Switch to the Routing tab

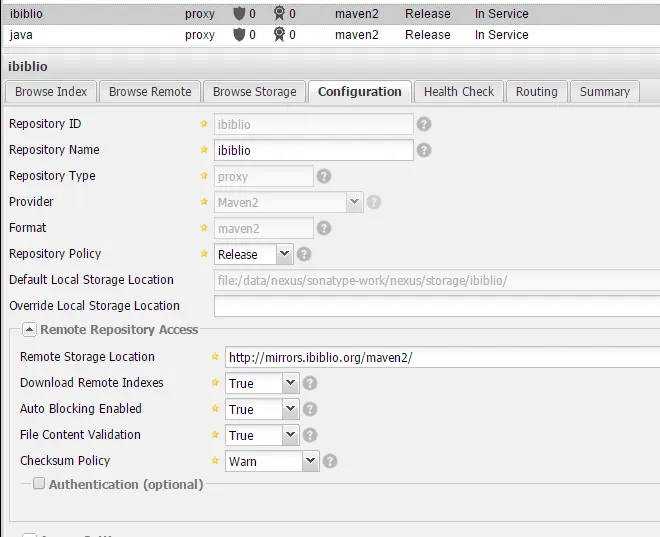[x=537, y=91]
